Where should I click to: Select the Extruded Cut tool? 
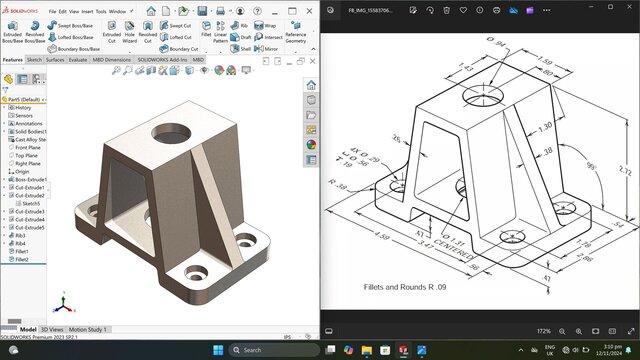pyautogui.click(x=111, y=31)
